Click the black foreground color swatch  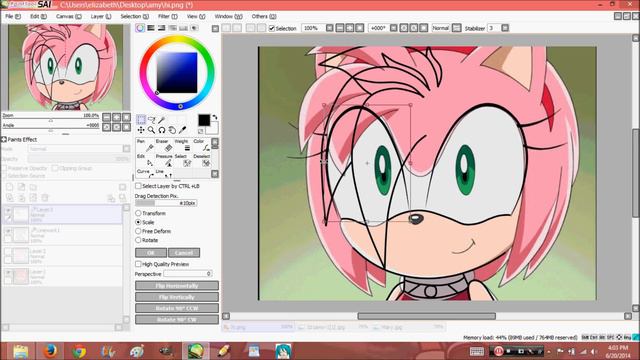click(x=204, y=120)
